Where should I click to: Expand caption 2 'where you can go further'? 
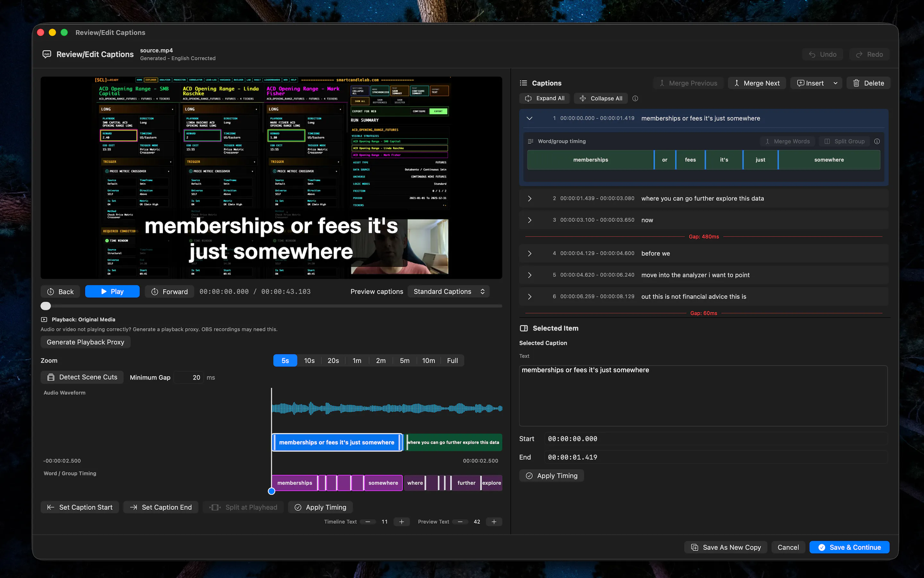[529, 198]
